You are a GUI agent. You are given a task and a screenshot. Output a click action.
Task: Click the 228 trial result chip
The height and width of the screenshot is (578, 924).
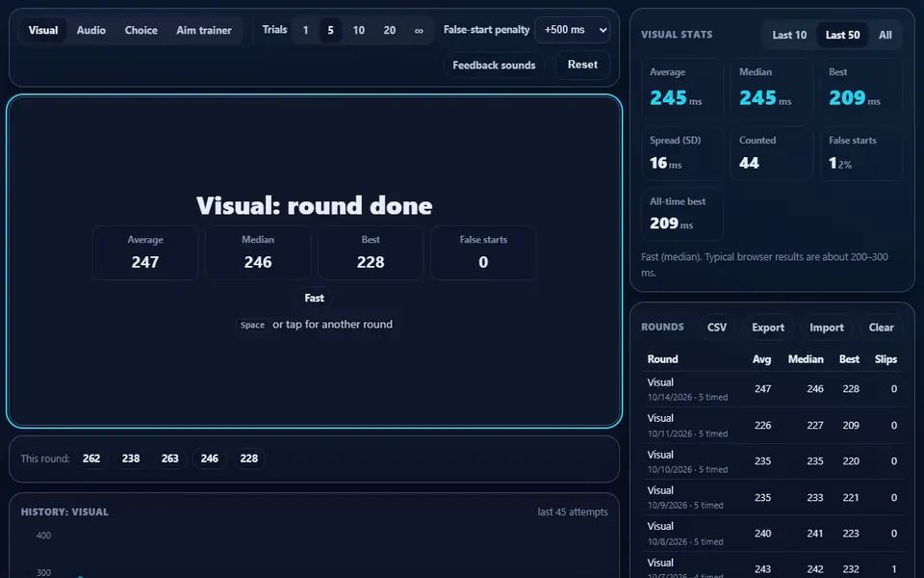click(248, 459)
